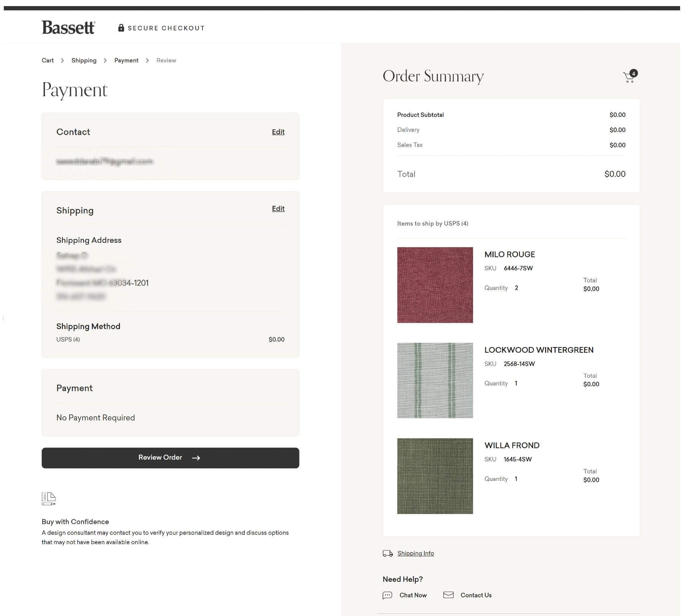The width and height of the screenshot is (682, 616).
Task: Click the Order Summary heading
Action: 433,76
